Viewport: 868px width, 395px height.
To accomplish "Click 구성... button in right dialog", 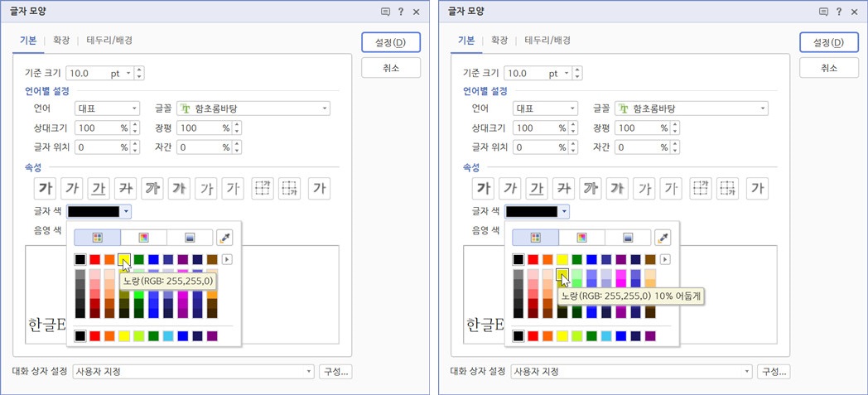I will (774, 372).
